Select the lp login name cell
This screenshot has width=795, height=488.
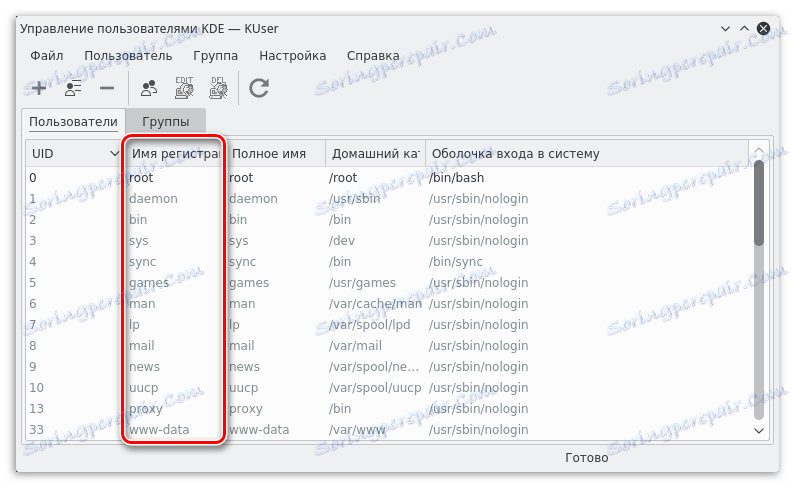pyautogui.click(x=174, y=325)
